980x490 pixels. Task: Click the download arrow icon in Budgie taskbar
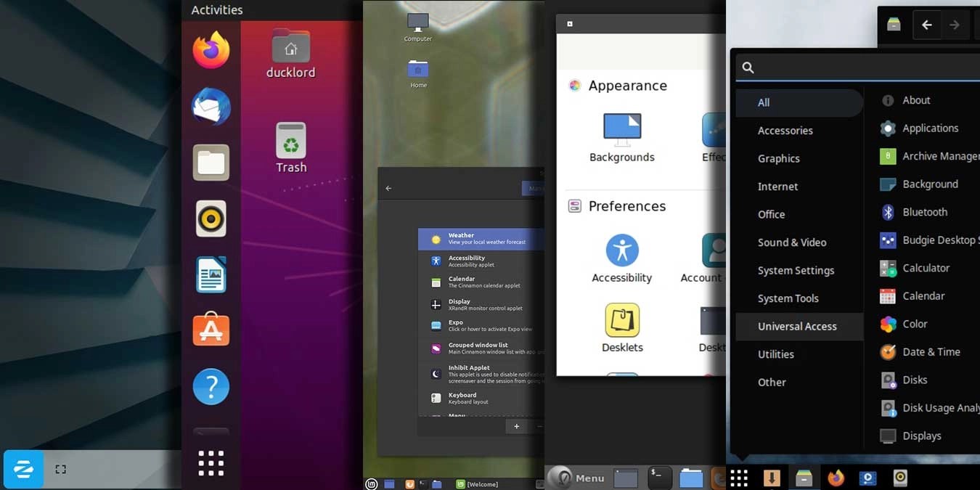click(772, 478)
